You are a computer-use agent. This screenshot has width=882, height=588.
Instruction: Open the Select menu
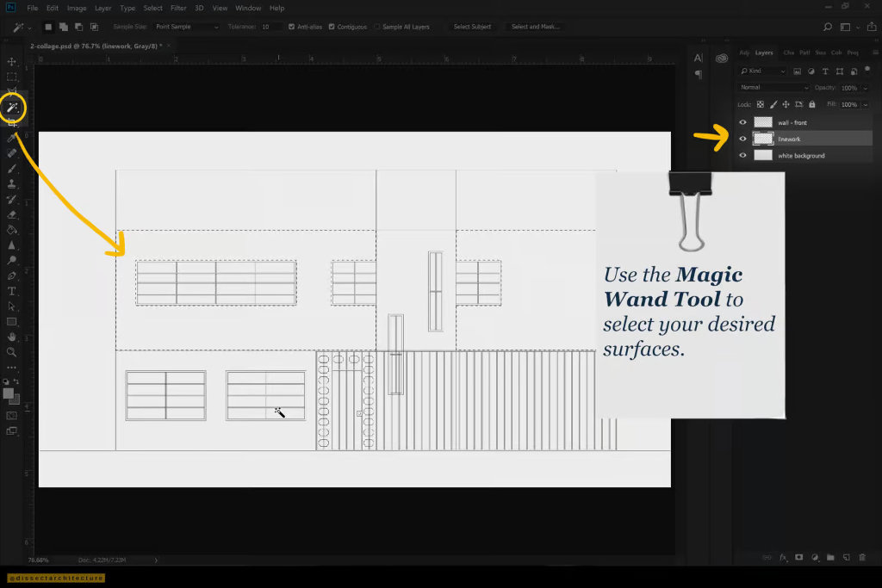[152, 8]
